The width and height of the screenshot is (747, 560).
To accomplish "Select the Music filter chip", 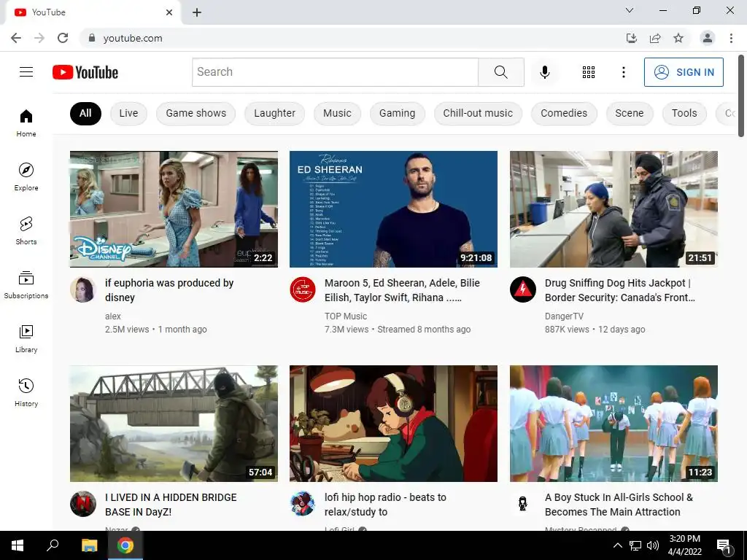I will (x=337, y=113).
